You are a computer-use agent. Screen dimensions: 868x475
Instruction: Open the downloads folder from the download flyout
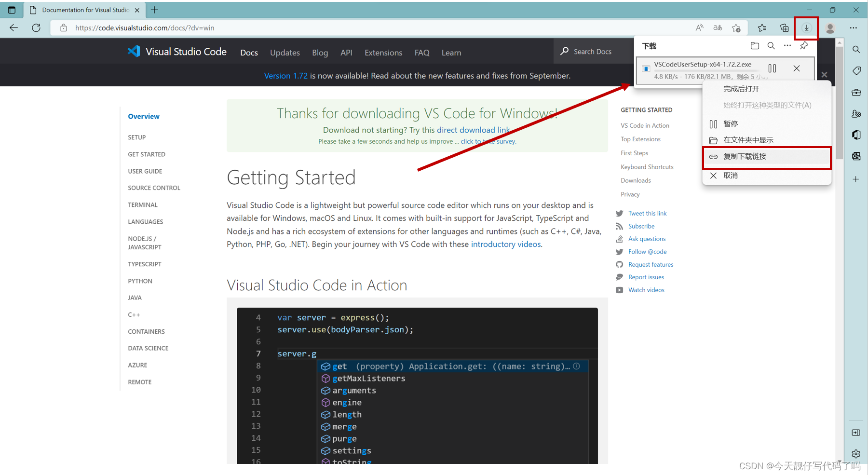(x=755, y=46)
